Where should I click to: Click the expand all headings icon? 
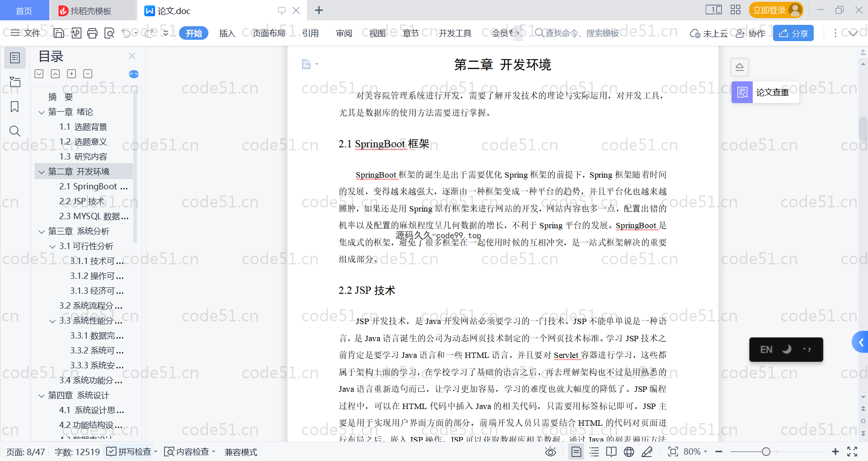click(x=39, y=74)
